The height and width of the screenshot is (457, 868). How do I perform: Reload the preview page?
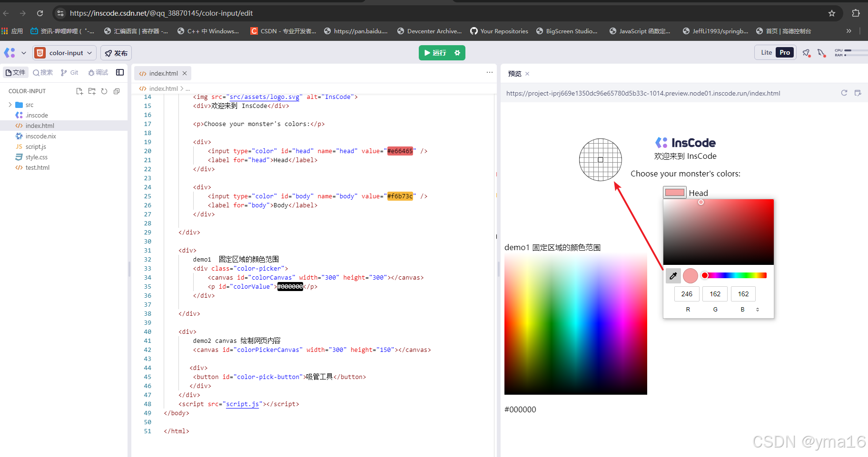point(844,93)
